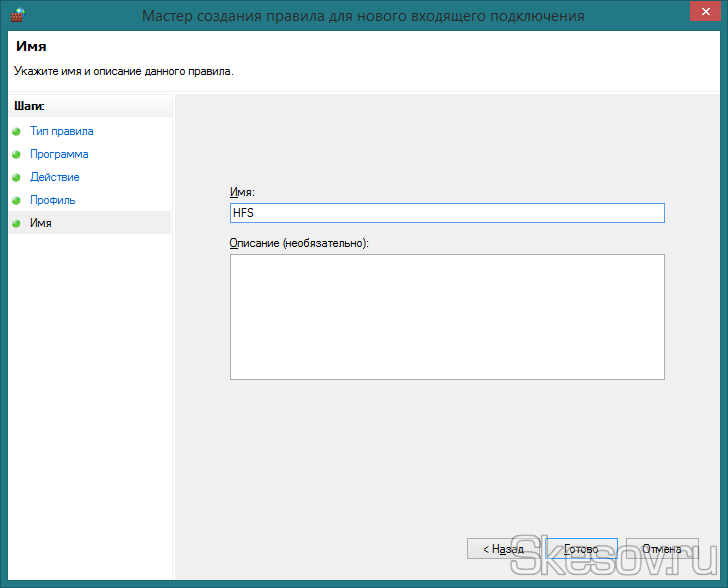
Task: Click the firewall wizard icon in title bar
Action: point(17,16)
